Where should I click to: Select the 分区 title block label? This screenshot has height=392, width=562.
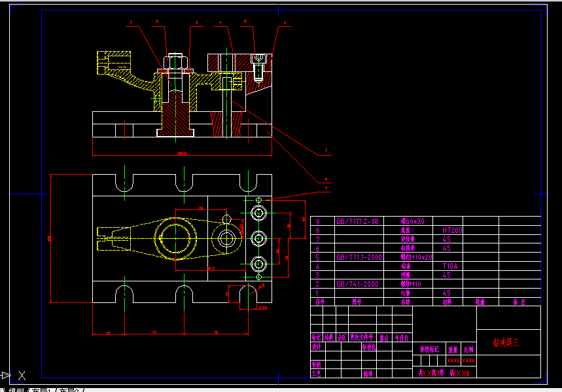342,338
